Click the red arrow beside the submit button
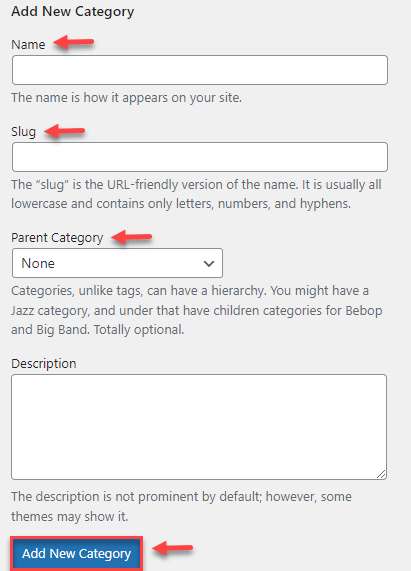411x571 pixels. click(173, 548)
